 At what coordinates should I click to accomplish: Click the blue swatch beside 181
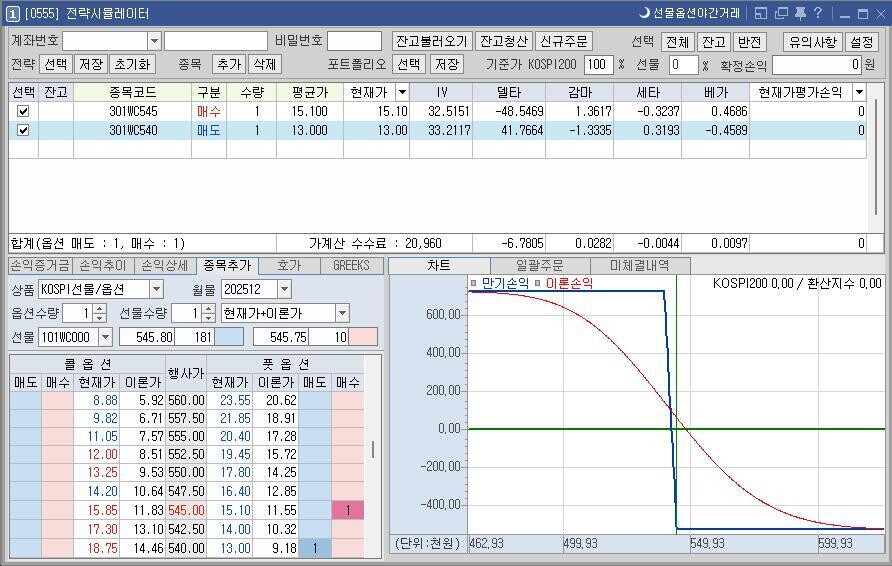pyautogui.click(x=229, y=337)
